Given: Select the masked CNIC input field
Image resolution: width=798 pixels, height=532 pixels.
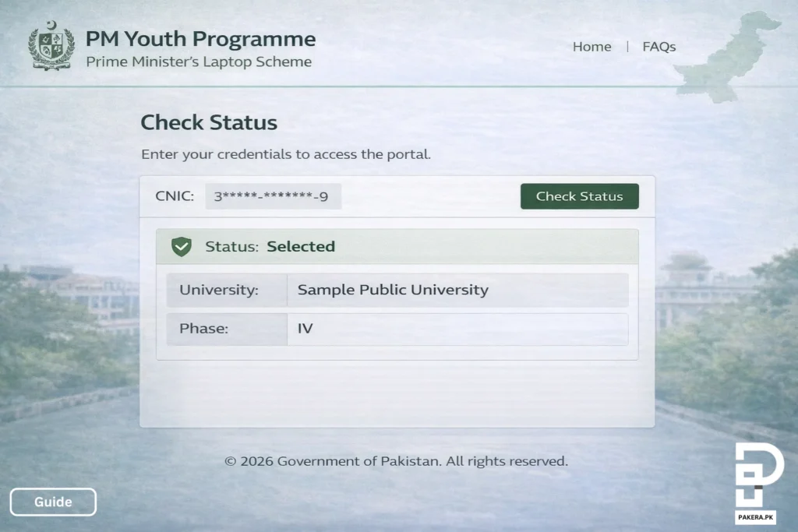Looking at the screenshot, I should (x=272, y=196).
